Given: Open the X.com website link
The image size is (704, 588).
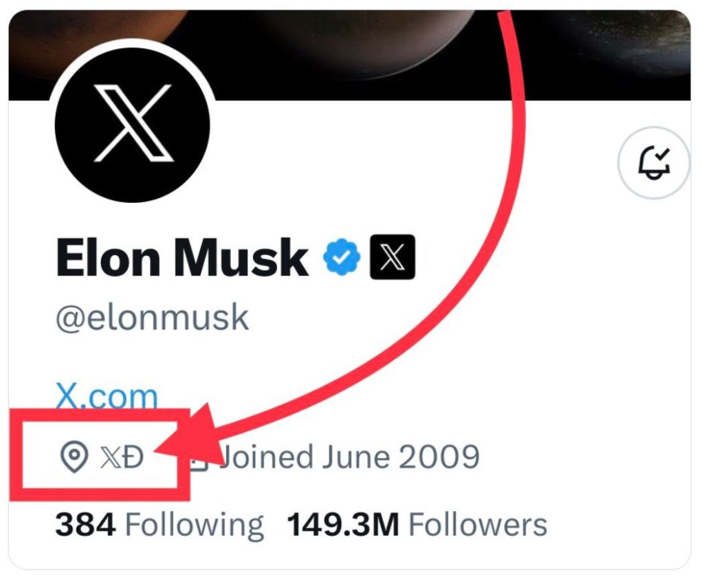Looking at the screenshot, I should click(107, 395).
